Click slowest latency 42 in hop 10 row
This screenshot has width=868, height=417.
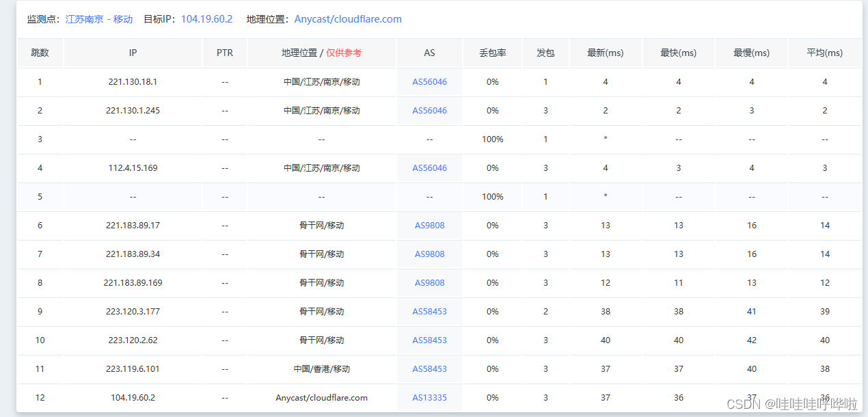pyautogui.click(x=752, y=340)
